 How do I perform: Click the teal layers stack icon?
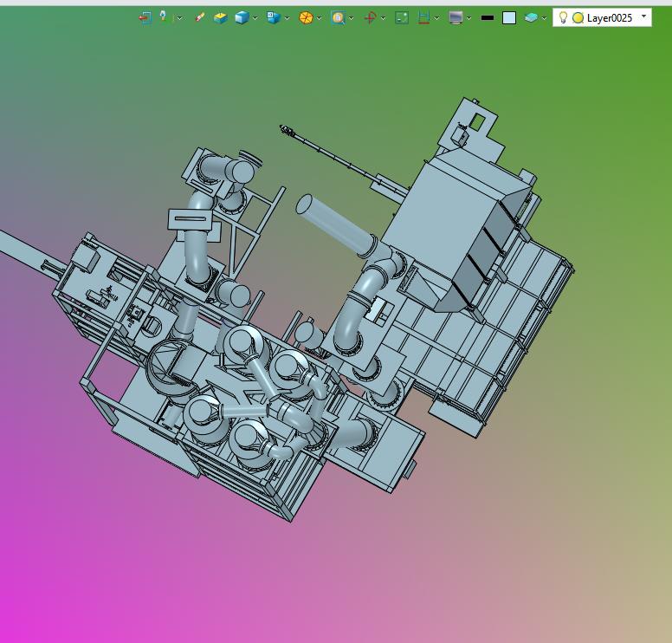coord(531,17)
